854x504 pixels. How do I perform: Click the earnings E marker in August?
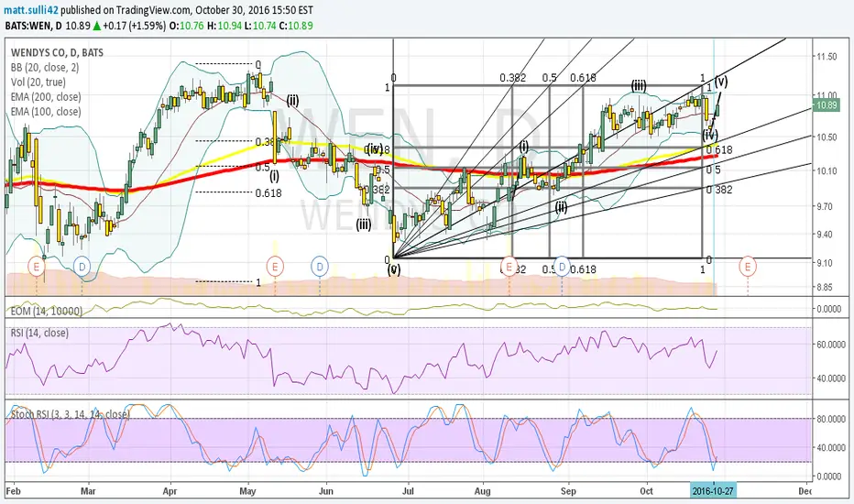509,267
